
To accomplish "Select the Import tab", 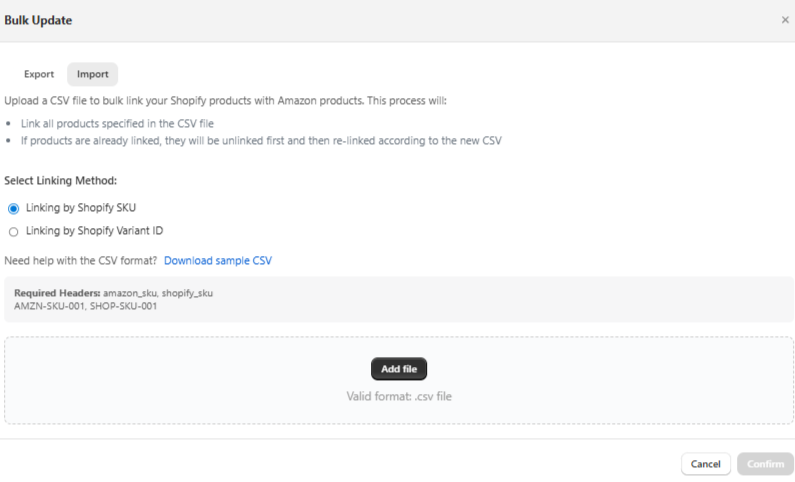I will (x=93, y=74).
